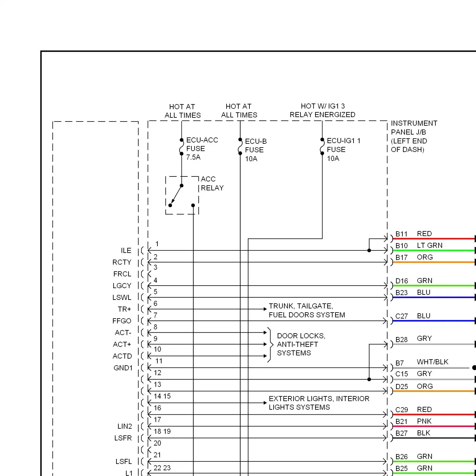Select the B17 ORG wire label

[x=414, y=257]
